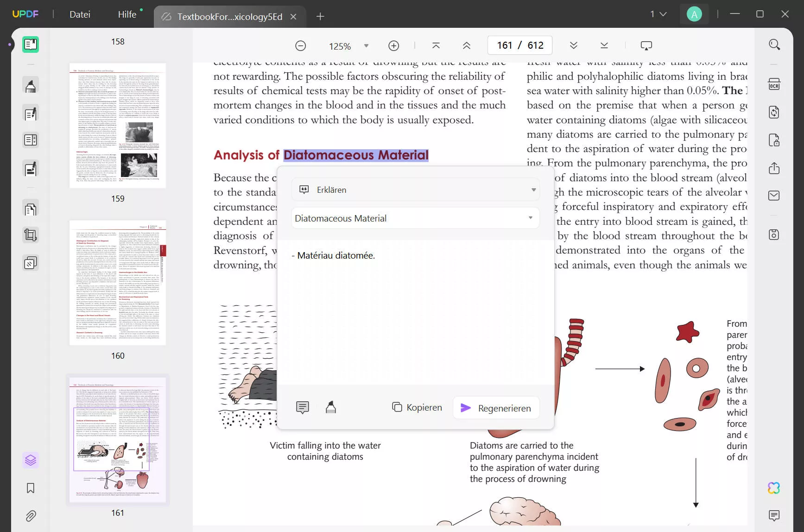Click the Save as other icon
This screenshot has width=804, height=532.
click(x=774, y=234)
